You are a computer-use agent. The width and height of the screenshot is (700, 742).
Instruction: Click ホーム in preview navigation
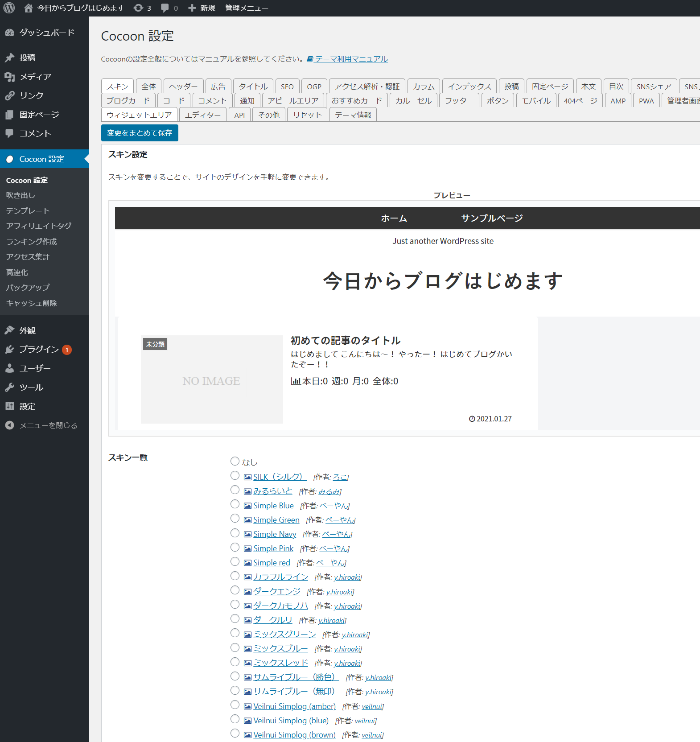tap(394, 218)
